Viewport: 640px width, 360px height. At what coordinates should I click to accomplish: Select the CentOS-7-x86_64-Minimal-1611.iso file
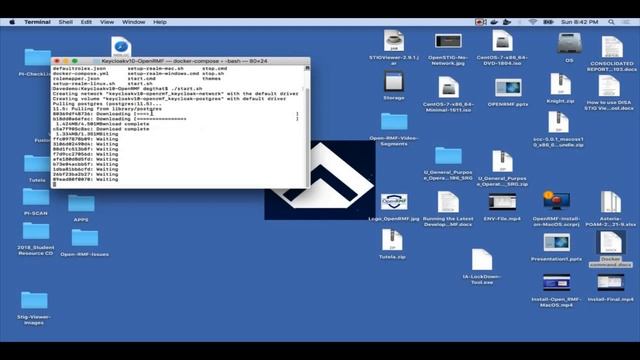[448, 87]
